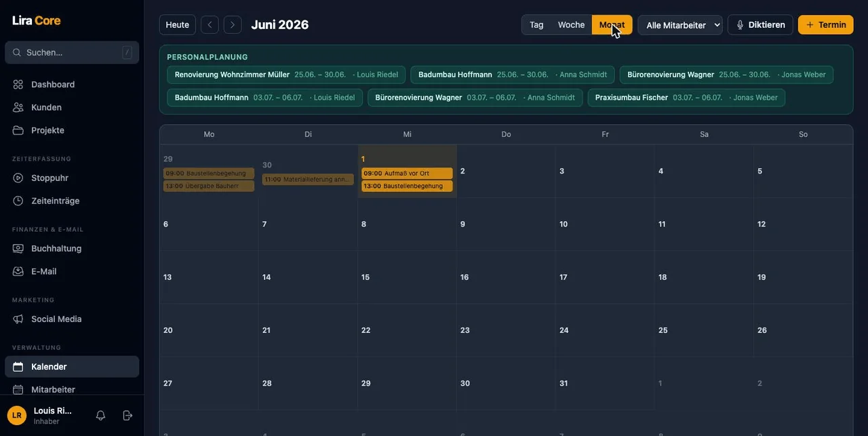Focus the Suchen search field
This screenshot has width=868, height=436.
(x=72, y=52)
